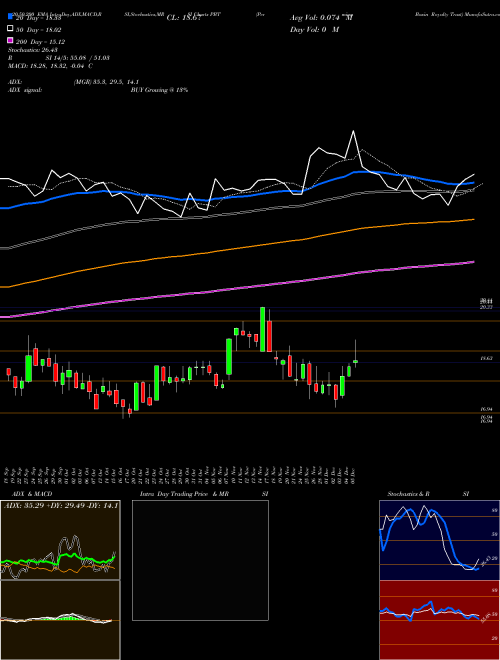Select the '20 Day = 18.33' legend text
The width and height of the screenshot is (500, 660).
click(x=39, y=18)
